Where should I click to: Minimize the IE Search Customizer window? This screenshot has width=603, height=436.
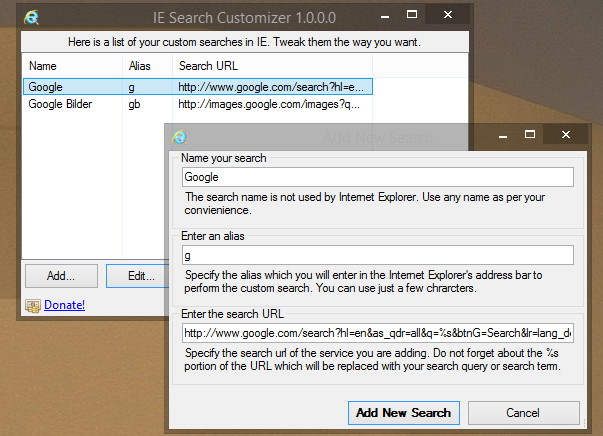click(x=385, y=15)
